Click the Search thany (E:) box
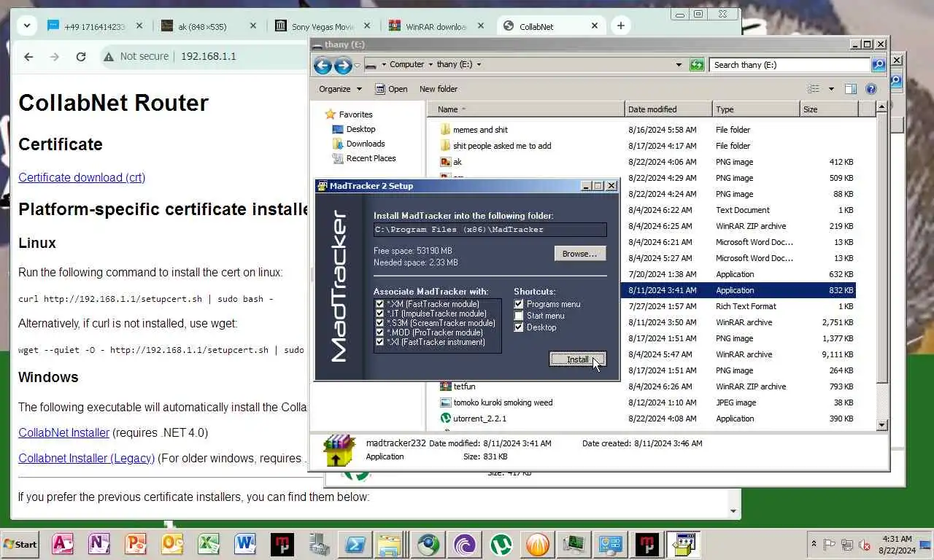934x560 pixels. click(x=790, y=65)
